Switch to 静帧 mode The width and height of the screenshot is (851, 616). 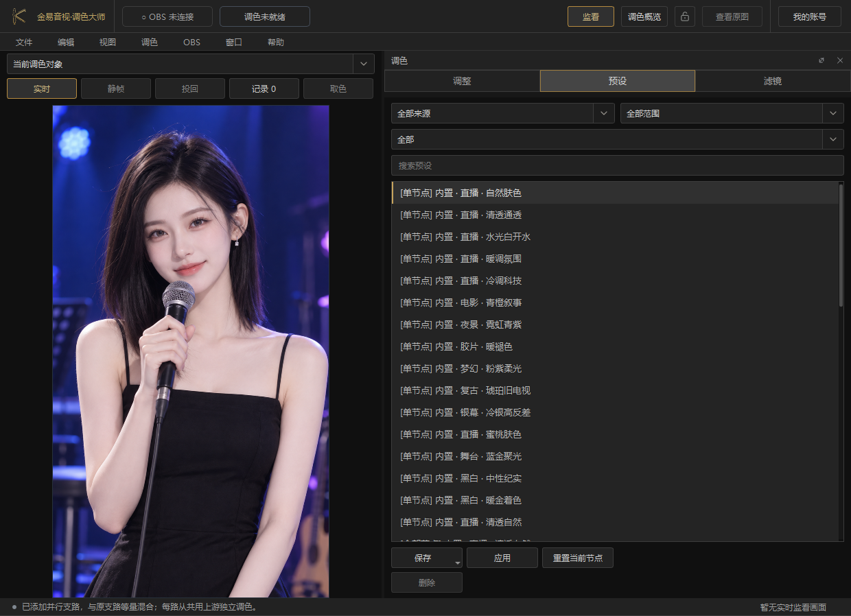pyautogui.click(x=116, y=88)
